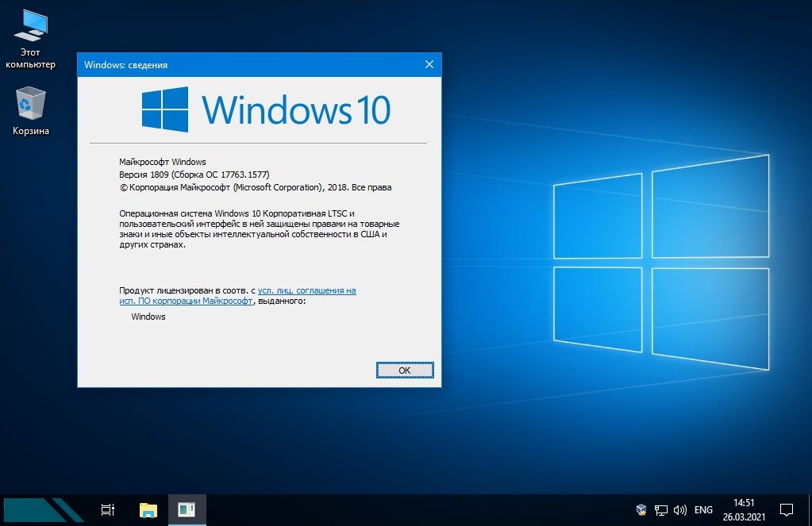
Task: Open Task View on the taskbar
Action: click(x=109, y=509)
